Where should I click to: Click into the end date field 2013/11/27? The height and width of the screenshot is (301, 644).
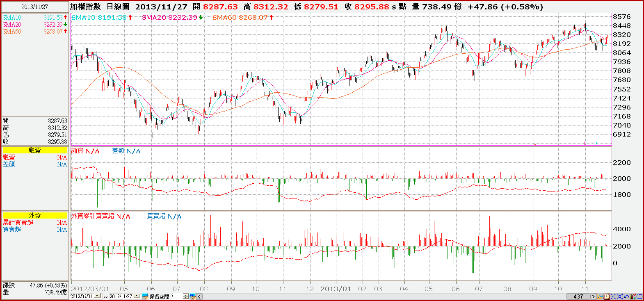[x=121, y=296]
